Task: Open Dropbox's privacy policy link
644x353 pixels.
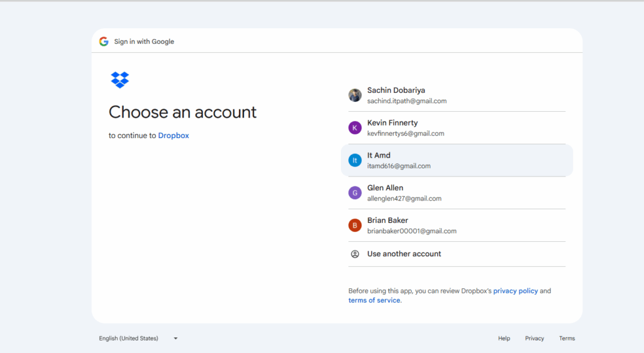Action: [x=516, y=291]
